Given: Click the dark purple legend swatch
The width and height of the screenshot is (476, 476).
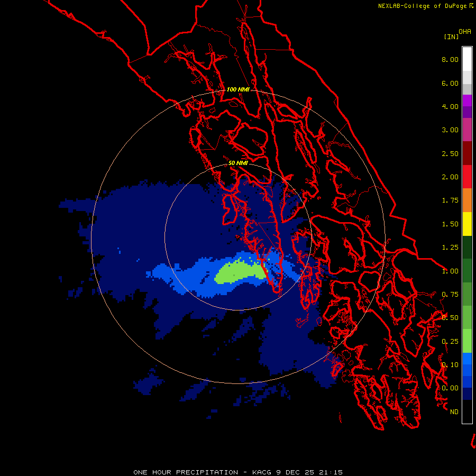Looking at the screenshot, I should point(467,112).
